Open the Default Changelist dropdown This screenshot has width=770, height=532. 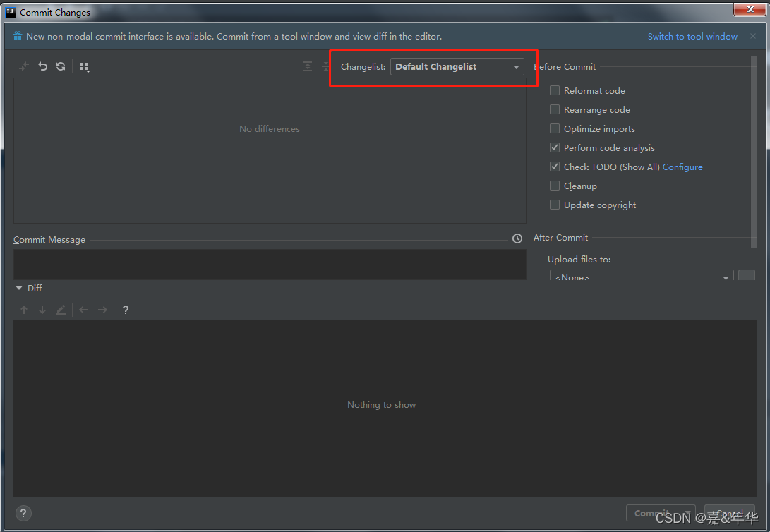[457, 67]
